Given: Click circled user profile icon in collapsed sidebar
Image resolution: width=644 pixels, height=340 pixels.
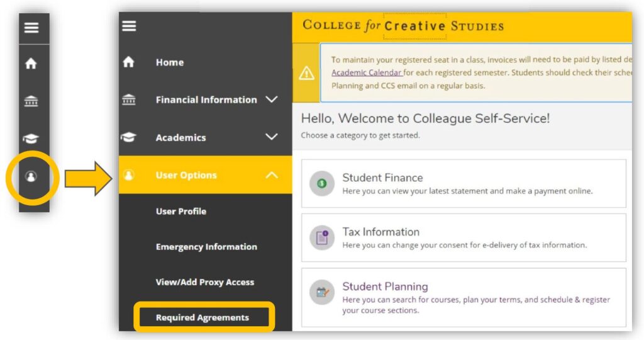Looking at the screenshot, I should pyautogui.click(x=31, y=177).
